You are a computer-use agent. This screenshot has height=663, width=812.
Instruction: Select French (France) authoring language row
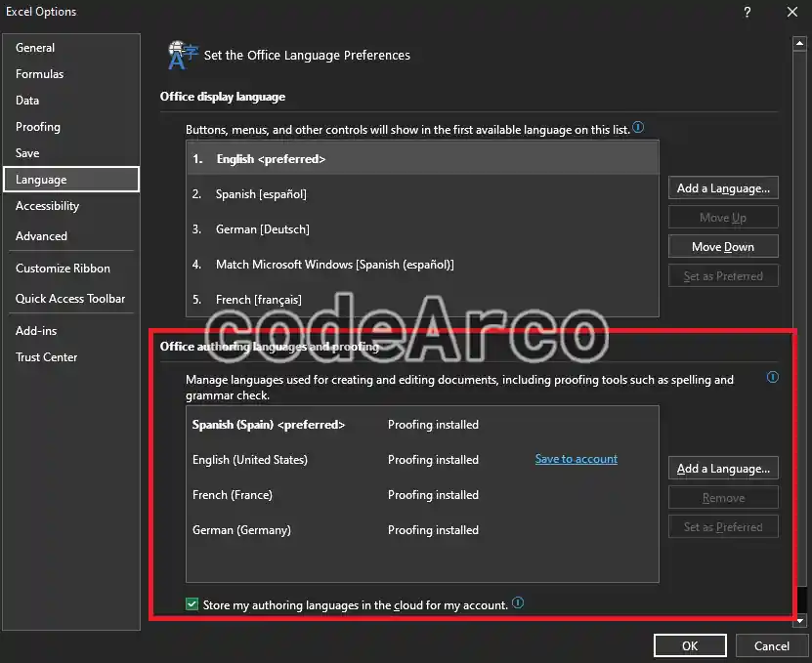[x=422, y=495]
